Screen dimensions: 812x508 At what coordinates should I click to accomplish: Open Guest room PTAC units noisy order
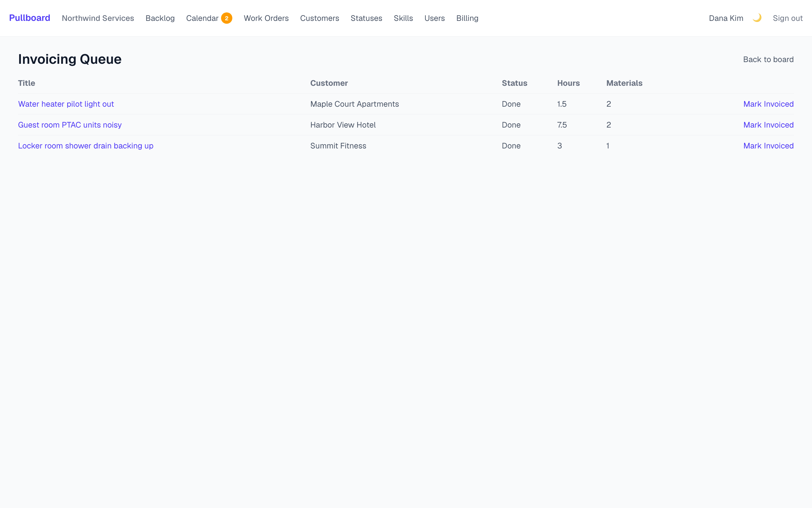click(x=70, y=125)
